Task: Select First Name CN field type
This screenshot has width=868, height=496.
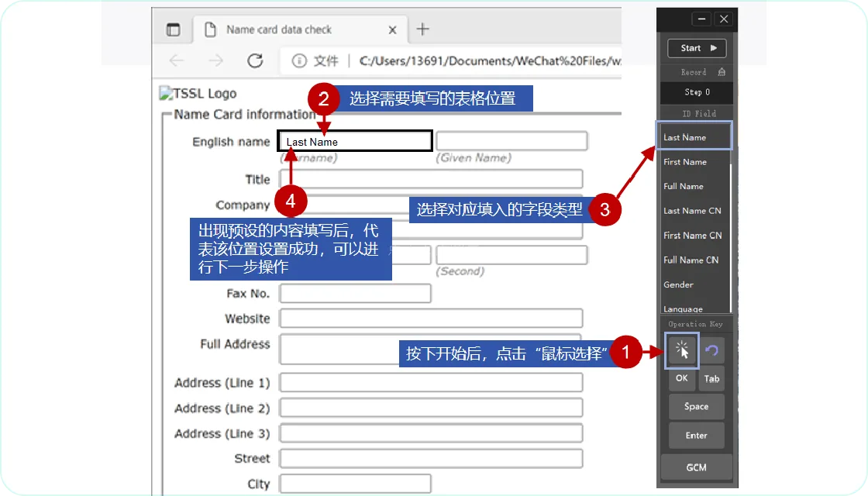Action: 694,236
